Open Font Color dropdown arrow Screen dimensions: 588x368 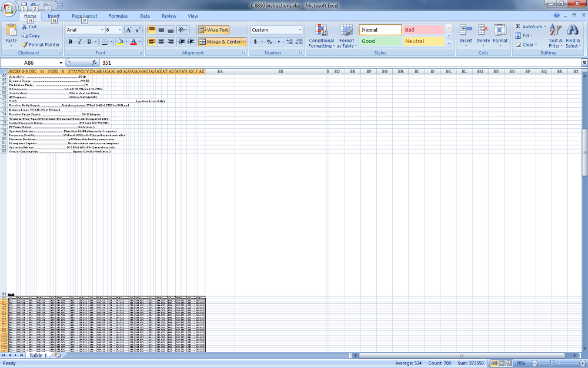pos(140,42)
